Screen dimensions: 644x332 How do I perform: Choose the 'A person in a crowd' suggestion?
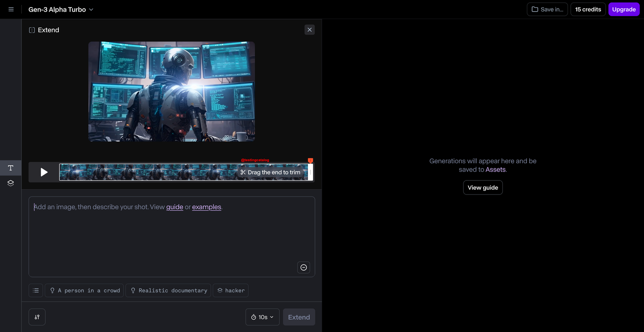pos(84,291)
